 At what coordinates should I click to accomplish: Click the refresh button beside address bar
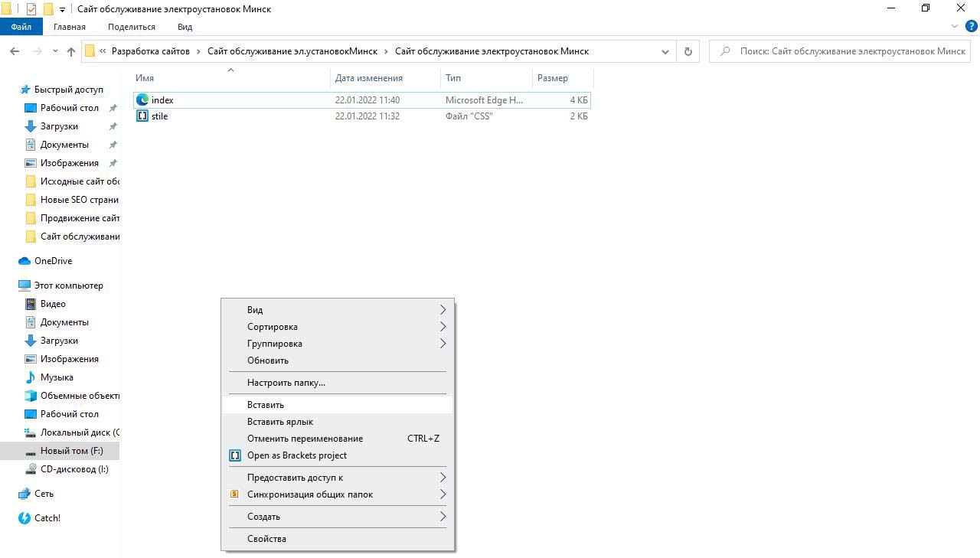click(688, 51)
